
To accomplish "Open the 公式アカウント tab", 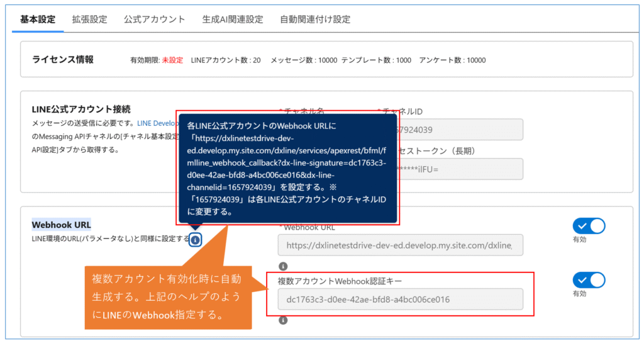I will (x=155, y=20).
